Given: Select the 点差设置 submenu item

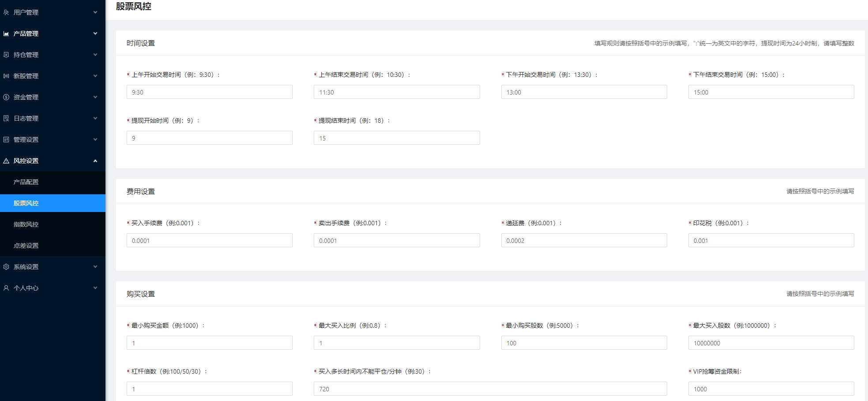Looking at the screenshot, I should click(26, 246).
